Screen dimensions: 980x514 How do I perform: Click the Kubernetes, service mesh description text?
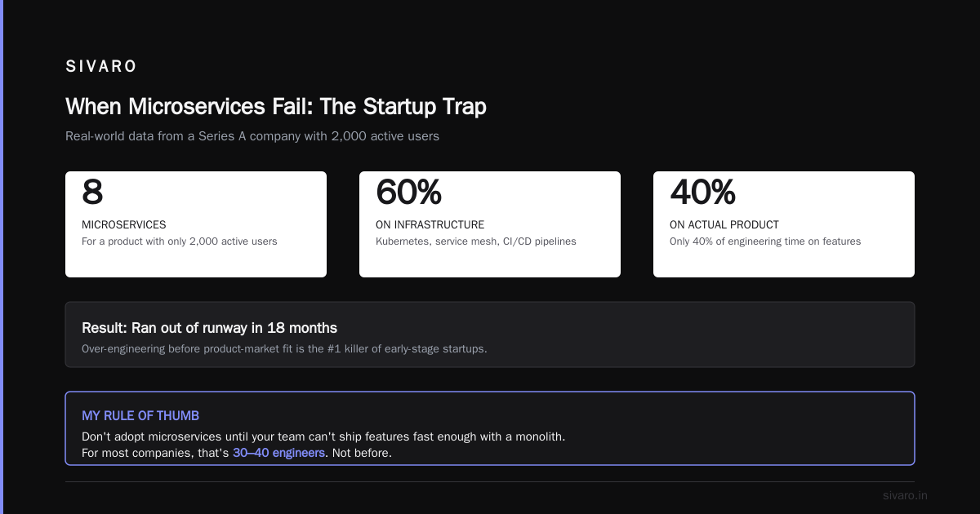[x=476, y=241]
